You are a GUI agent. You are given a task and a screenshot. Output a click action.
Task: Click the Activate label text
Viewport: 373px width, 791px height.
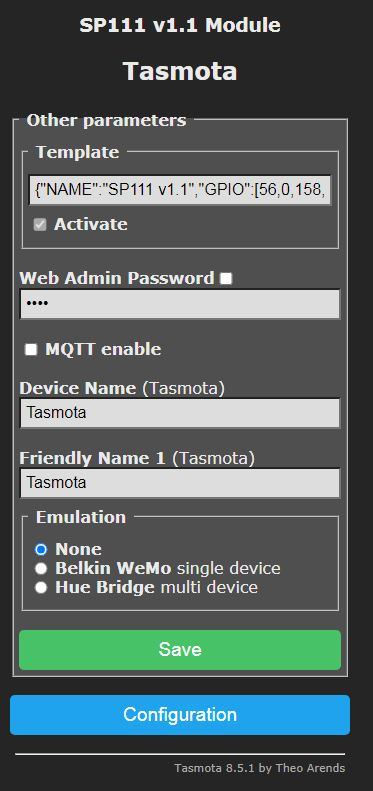click(x=91, y=224)
